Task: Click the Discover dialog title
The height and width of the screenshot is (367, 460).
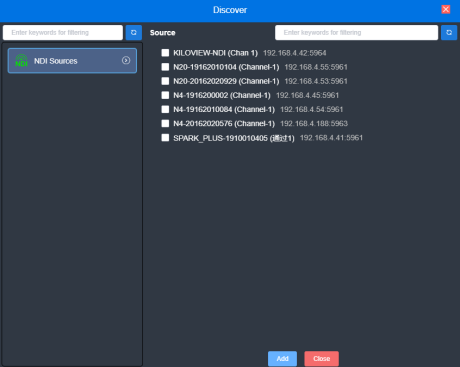Action: 230,10
